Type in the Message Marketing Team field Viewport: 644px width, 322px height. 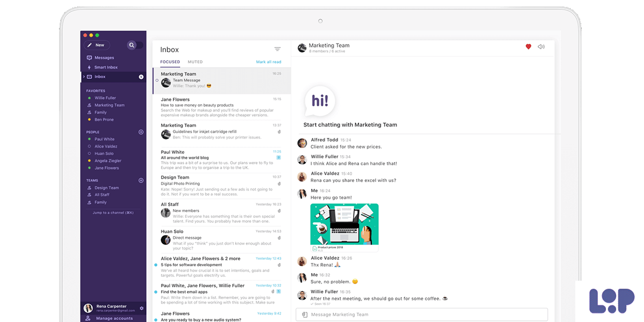[424, 314]
